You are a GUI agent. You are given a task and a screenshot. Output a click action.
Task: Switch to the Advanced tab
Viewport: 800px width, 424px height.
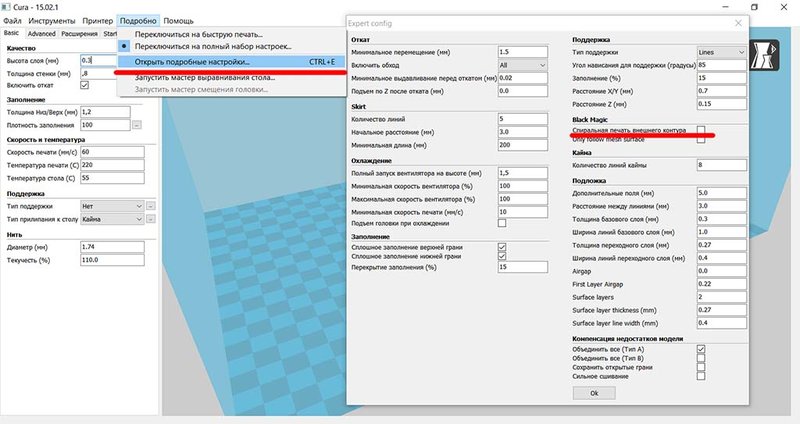41,33
